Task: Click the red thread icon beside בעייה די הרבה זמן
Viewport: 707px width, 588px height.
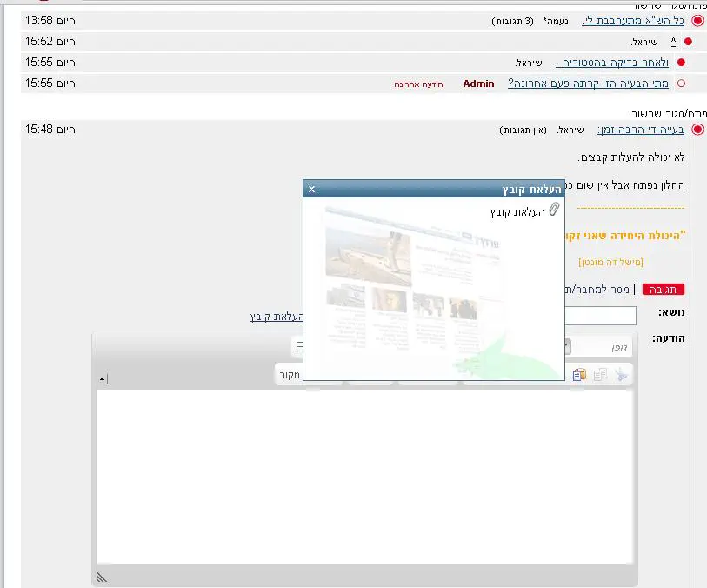Action: (x=697, y=130)
